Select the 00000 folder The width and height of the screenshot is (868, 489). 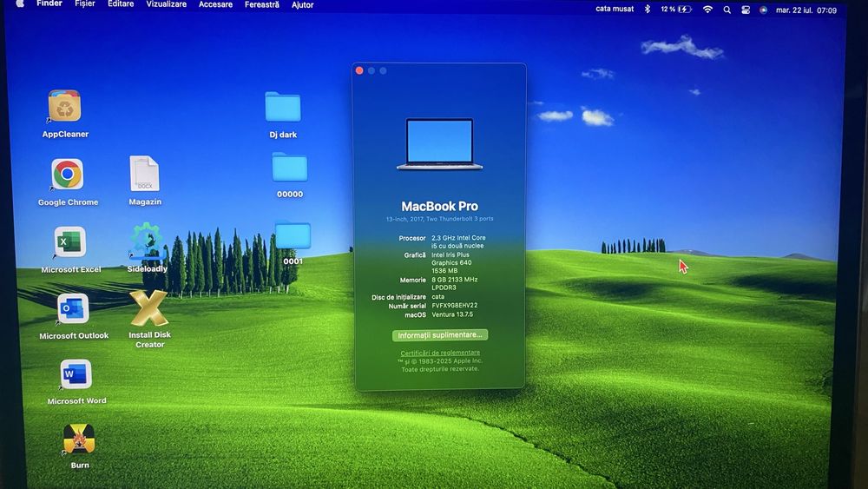[x=290, y=168]
